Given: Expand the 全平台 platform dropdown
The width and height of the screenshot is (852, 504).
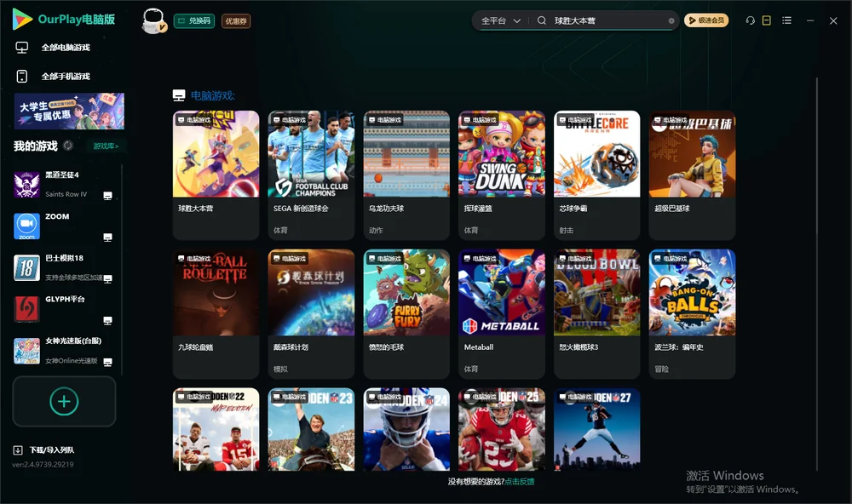Looking at the screenshot, I should tap(500, 20).
